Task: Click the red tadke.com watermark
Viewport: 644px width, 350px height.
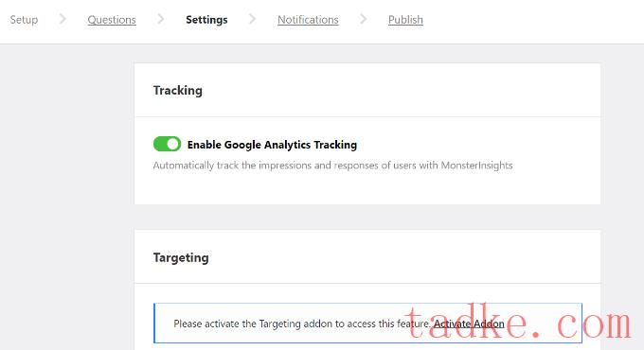Action: pos(518,323)
